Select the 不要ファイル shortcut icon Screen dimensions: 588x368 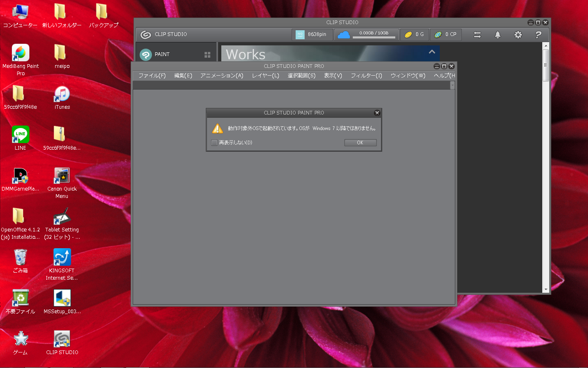20,302
